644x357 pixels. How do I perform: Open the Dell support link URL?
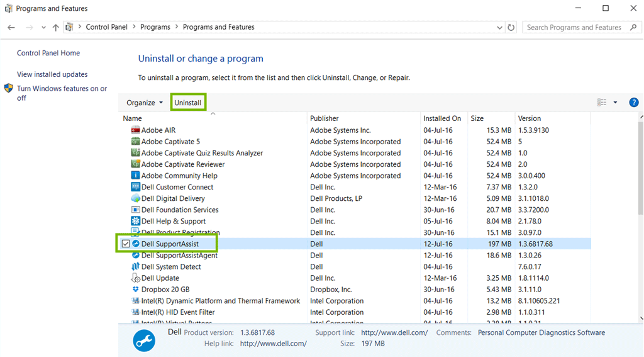point(394,332)
